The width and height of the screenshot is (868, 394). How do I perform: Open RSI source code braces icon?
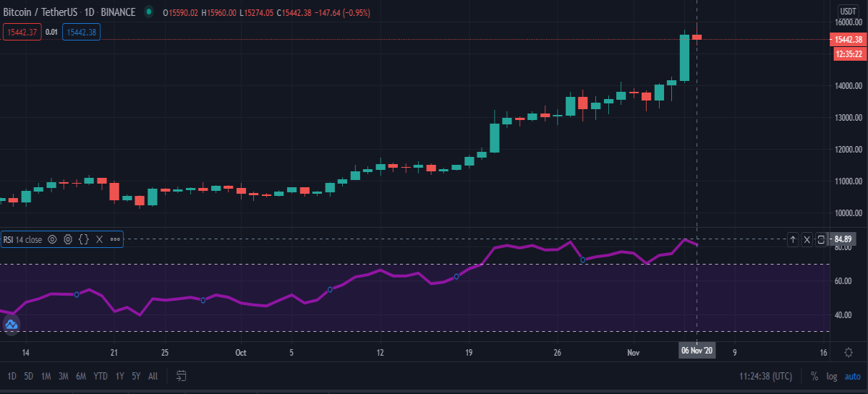point(83,239)
